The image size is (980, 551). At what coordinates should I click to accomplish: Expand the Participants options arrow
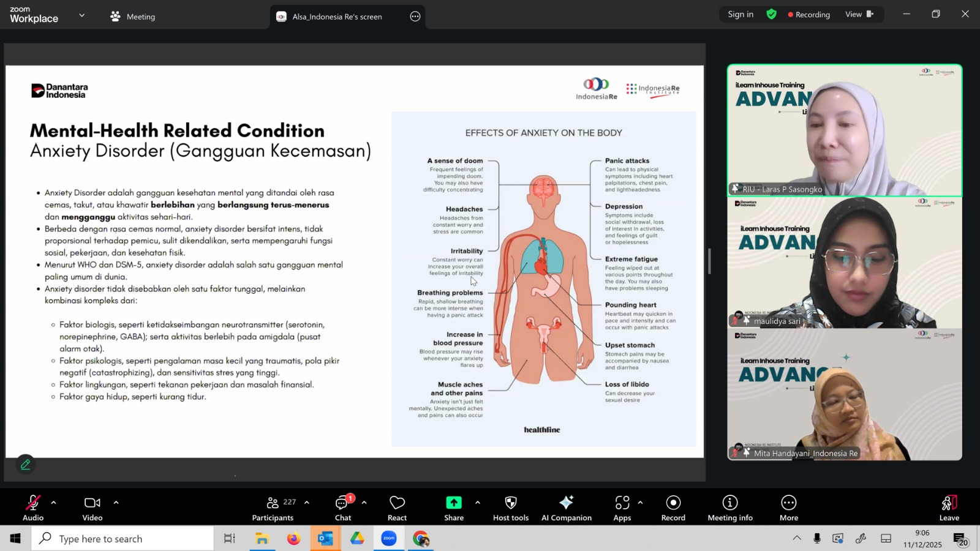(x=307, y=503)
